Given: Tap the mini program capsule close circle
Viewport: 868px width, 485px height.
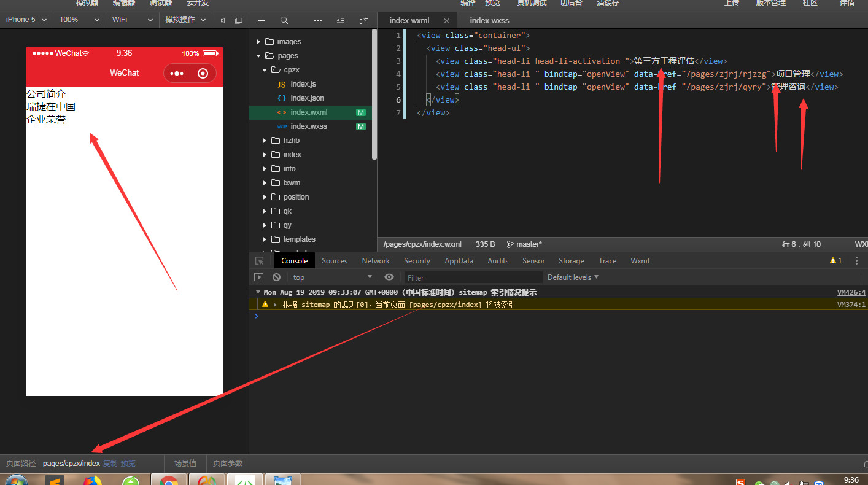Looking at the screenshot, I should (203, 73).
